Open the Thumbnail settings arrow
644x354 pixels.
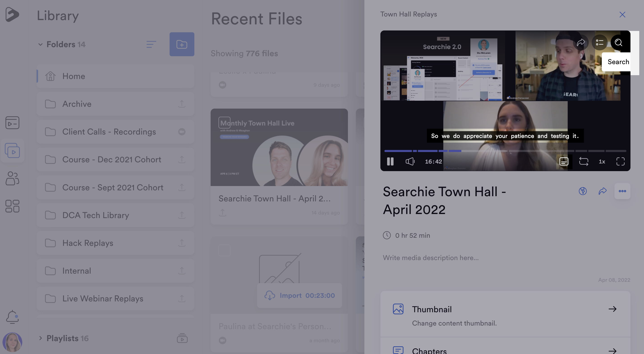coord(612,309)
